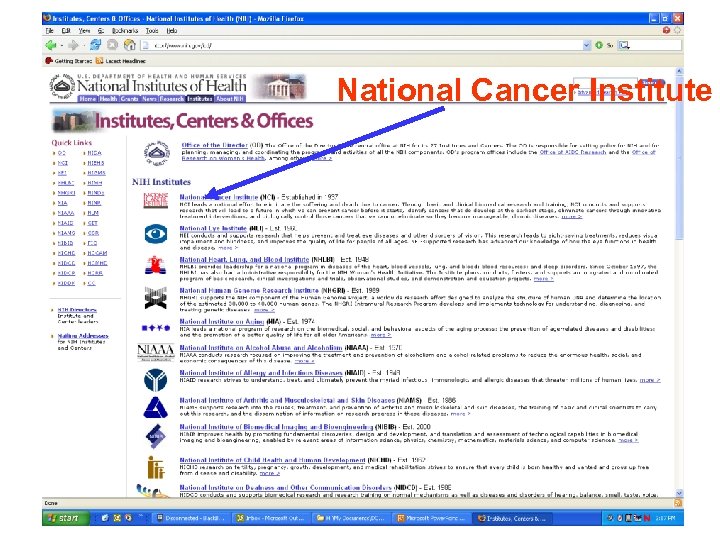Open National Human Genome Research Institute link
This screenshot has width=720, height=540.
pos(249,291)
